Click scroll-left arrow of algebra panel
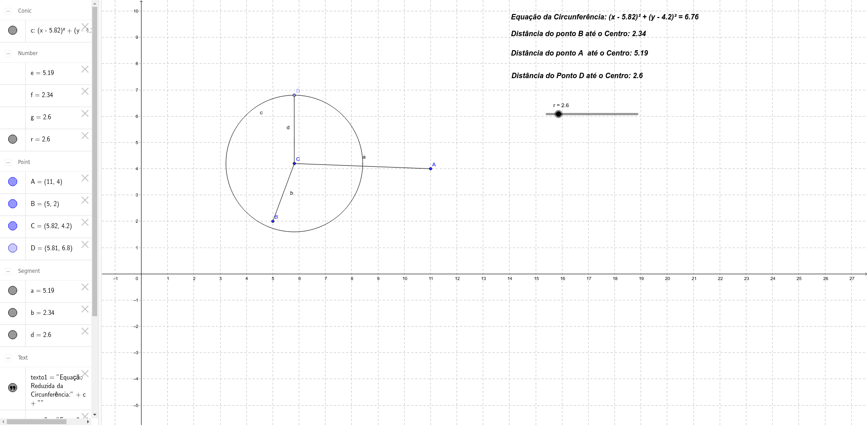This screenshot has height=426, width=868. tap(3, 421)
